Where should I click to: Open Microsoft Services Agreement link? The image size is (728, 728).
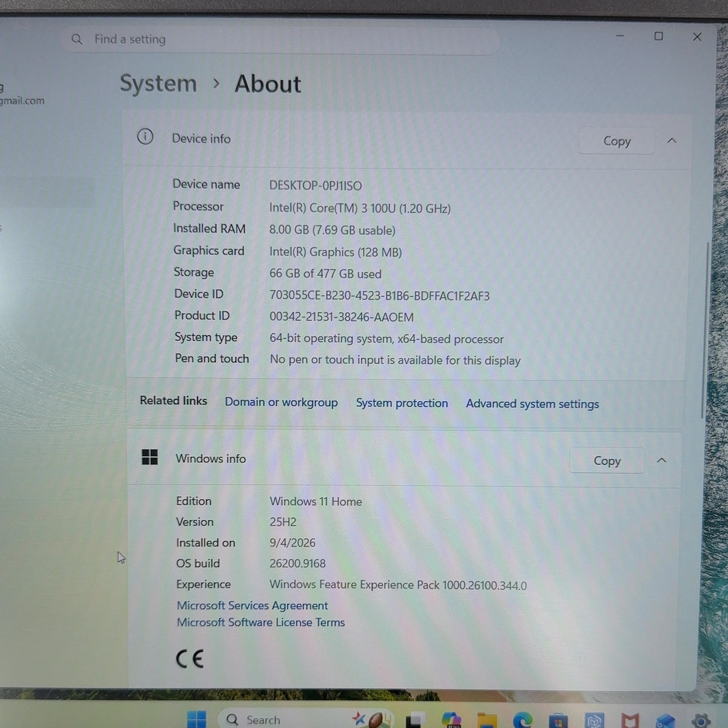[252, 605]
